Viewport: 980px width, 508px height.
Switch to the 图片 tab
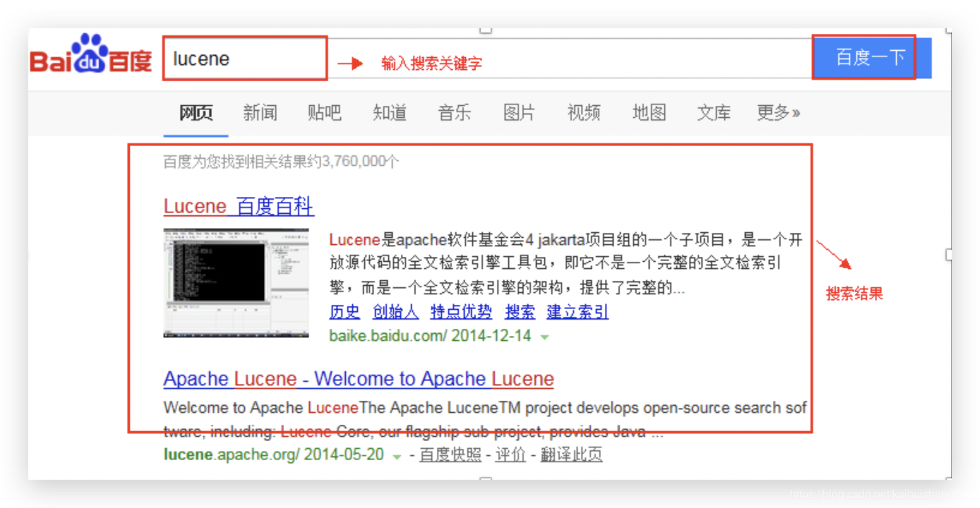pyautogui.click(x=519, y=112)
